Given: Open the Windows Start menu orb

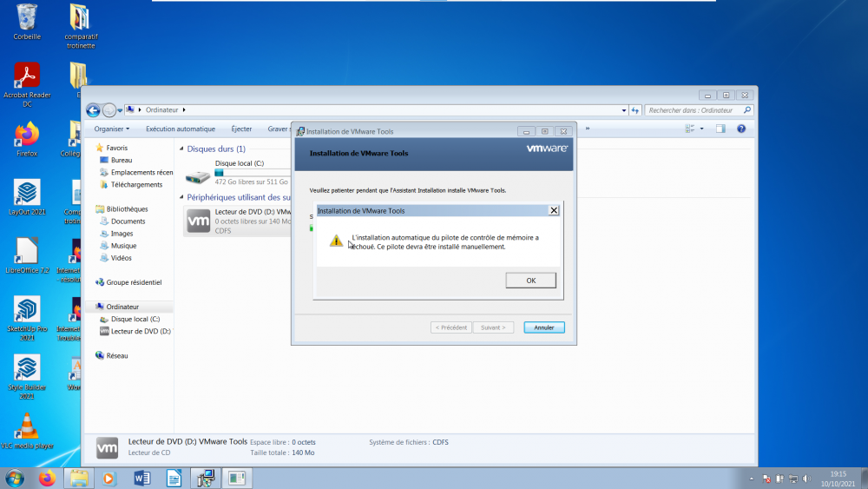Looking at the screenshot, I should [15, 478].
